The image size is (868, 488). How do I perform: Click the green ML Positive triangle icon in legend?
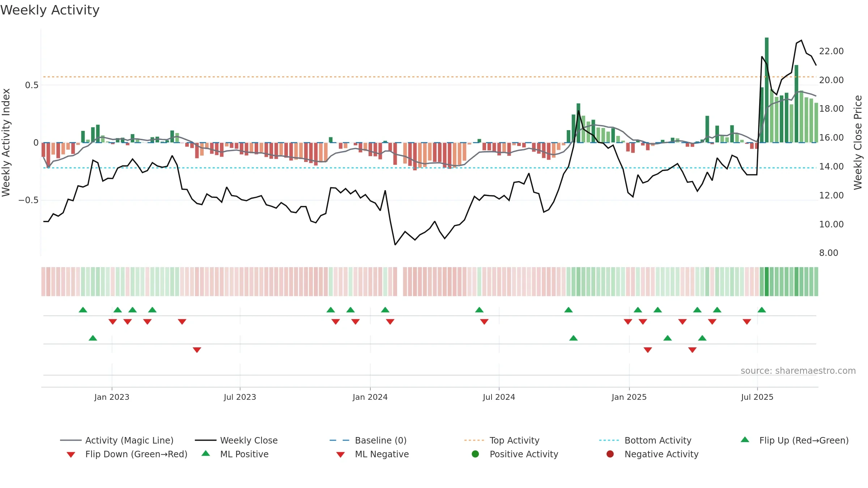click(x=206, y=453)
